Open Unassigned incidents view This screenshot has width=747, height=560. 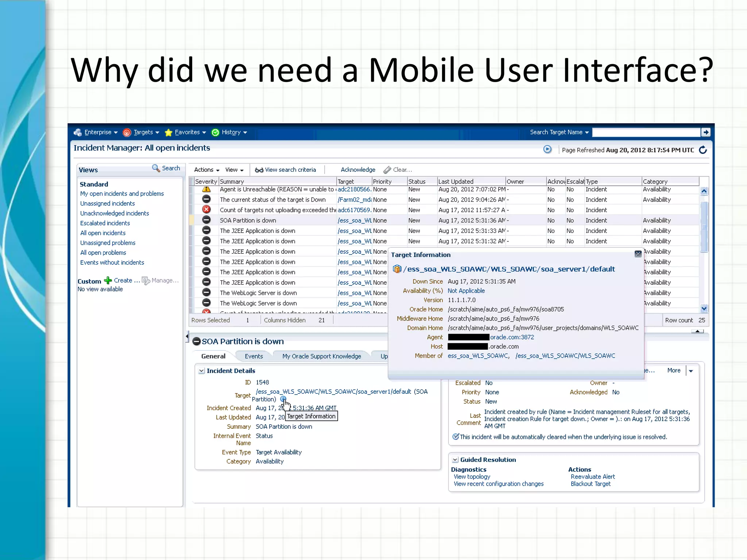pos(108,203)
